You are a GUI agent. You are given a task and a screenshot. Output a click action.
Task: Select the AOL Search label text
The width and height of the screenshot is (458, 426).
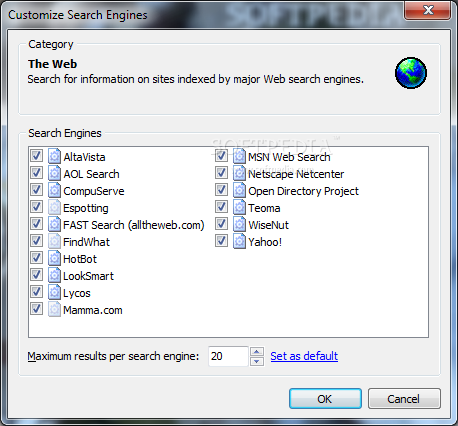point(91,174)
